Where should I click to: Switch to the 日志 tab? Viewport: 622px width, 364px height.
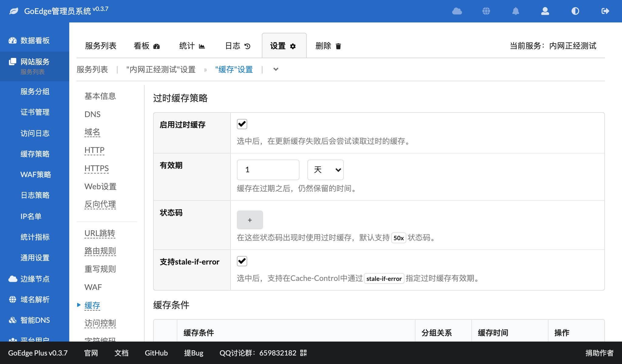[238, 46]
